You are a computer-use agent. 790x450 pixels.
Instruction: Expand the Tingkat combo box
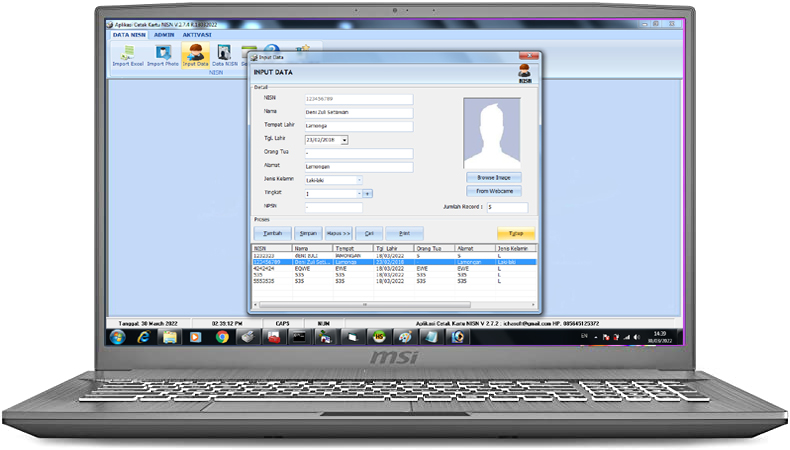tap(358, 193)
